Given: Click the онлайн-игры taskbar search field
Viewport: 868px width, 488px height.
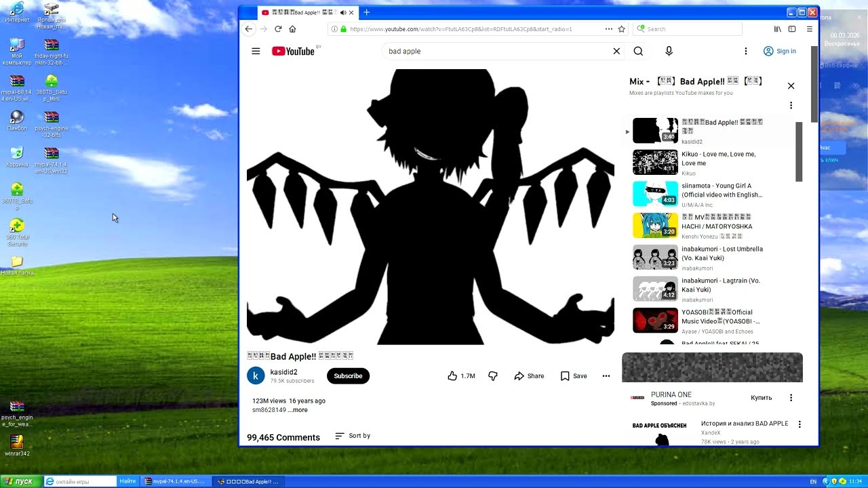Looking at the screenshot, I should 80,481.
